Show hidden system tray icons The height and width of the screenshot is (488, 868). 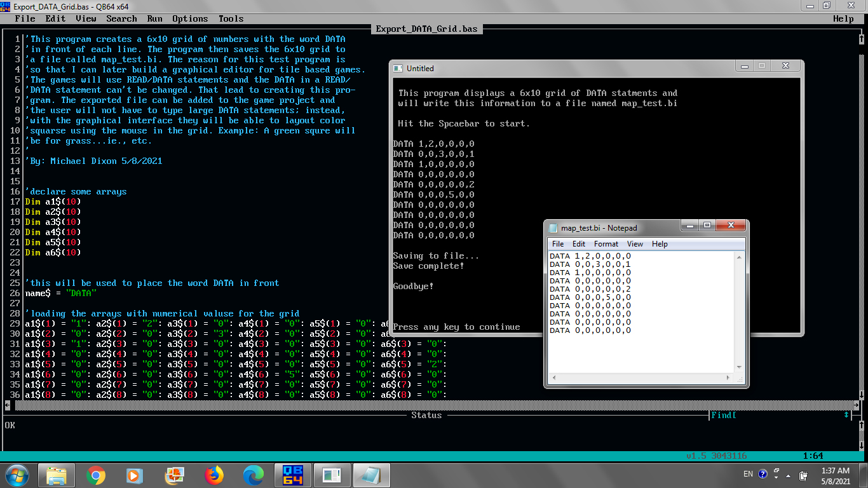click(x=789, y=475)
